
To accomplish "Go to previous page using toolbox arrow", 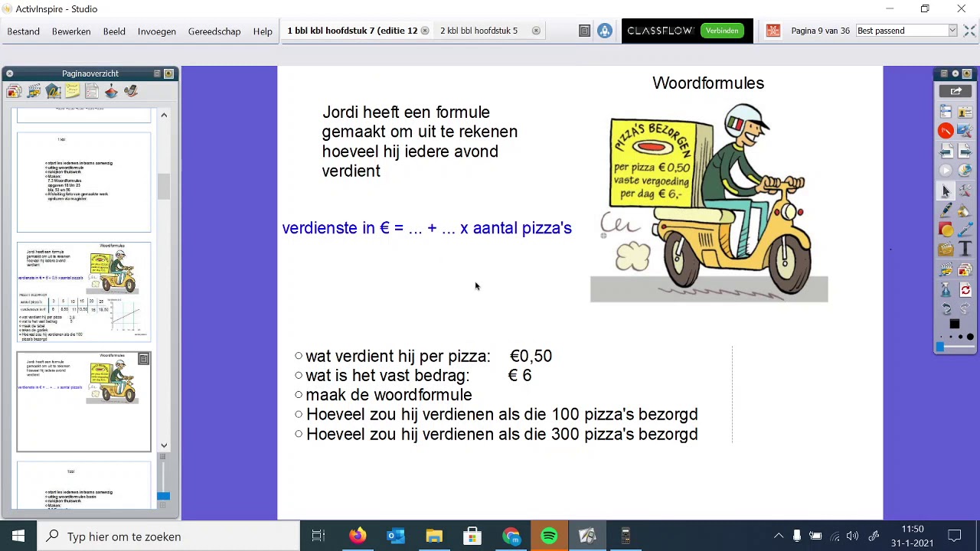I will pos(946,152).
